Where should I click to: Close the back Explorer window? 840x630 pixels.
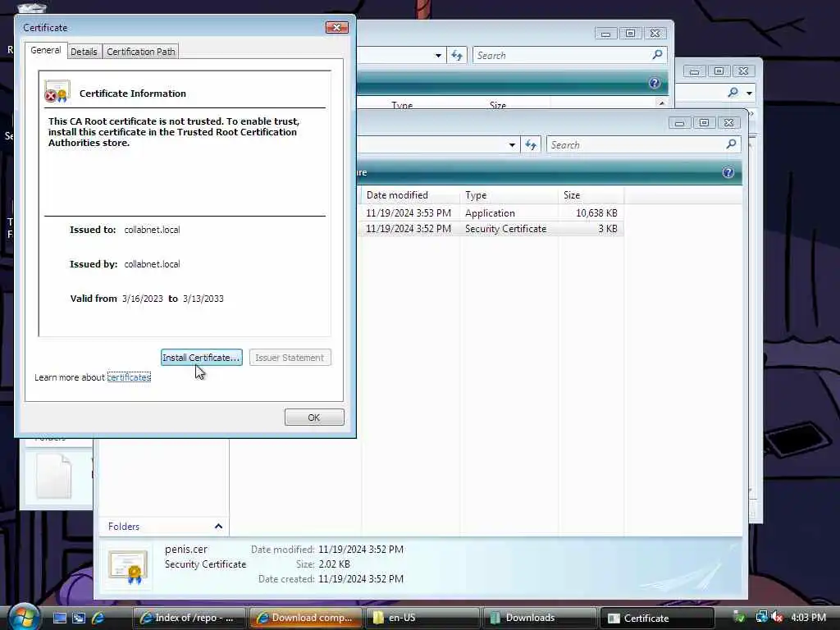[655, 33]
